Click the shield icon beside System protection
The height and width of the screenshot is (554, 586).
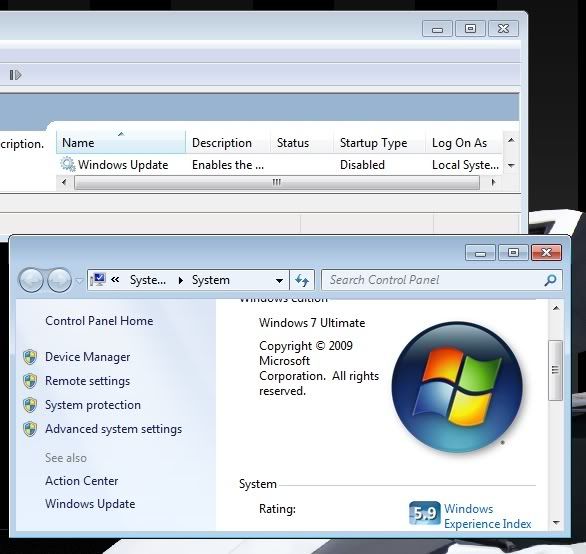click(30, 405)
